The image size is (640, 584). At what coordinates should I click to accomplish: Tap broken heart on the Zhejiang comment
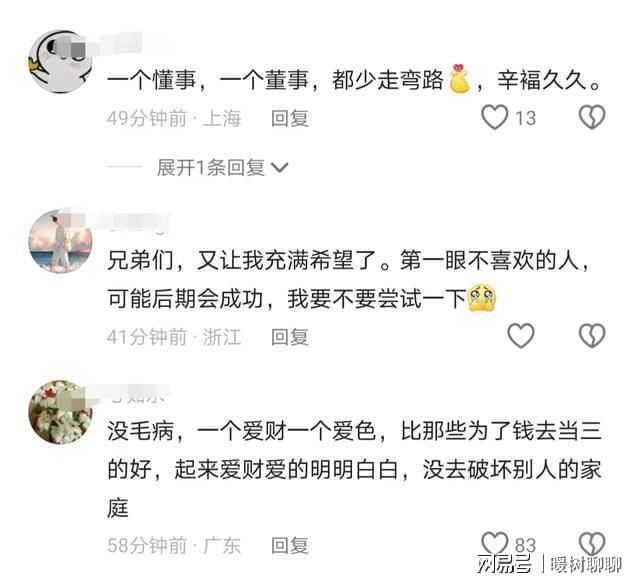click(x=592, y=335)
